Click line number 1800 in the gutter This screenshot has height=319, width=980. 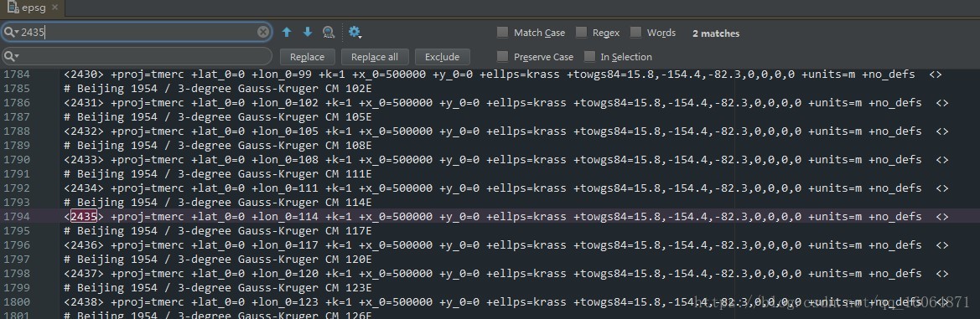coord(16,302)
